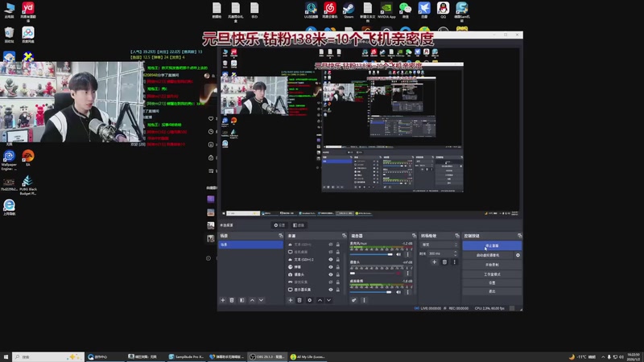Open source filters button above docks

299,225
